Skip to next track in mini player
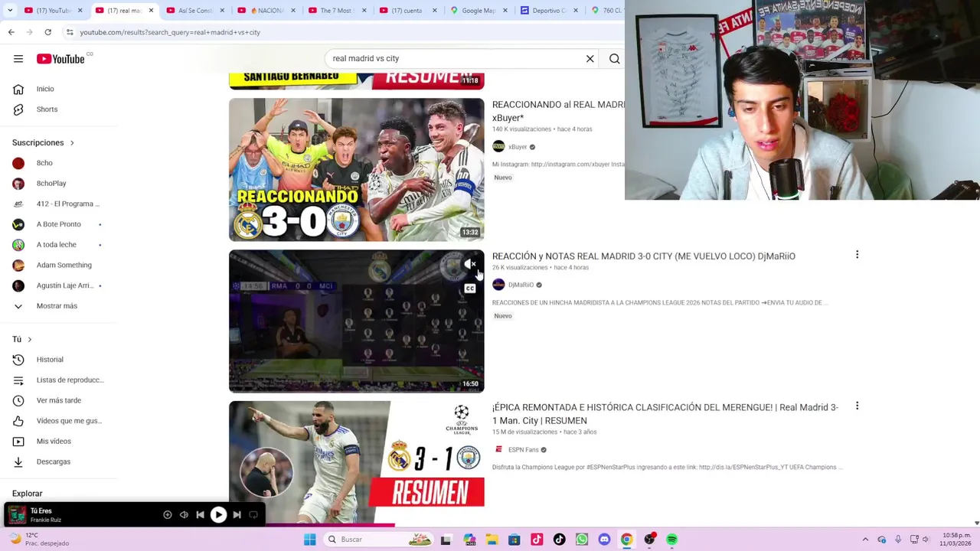 (x=237, y=515)
